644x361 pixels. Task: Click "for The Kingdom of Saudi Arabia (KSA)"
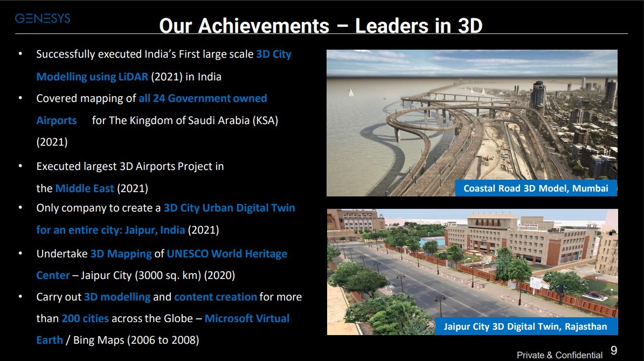tap(185, 120)
